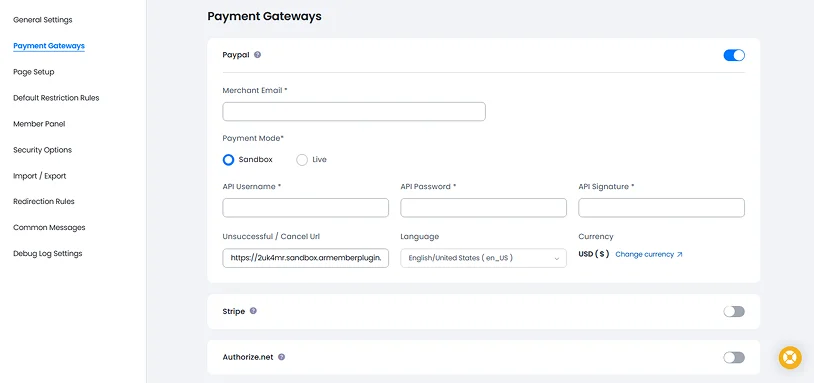The image size is (814, 383).
Task: Click the USD ( $ ) currency text
Action: pyautogui.click(x=594, y=254)
